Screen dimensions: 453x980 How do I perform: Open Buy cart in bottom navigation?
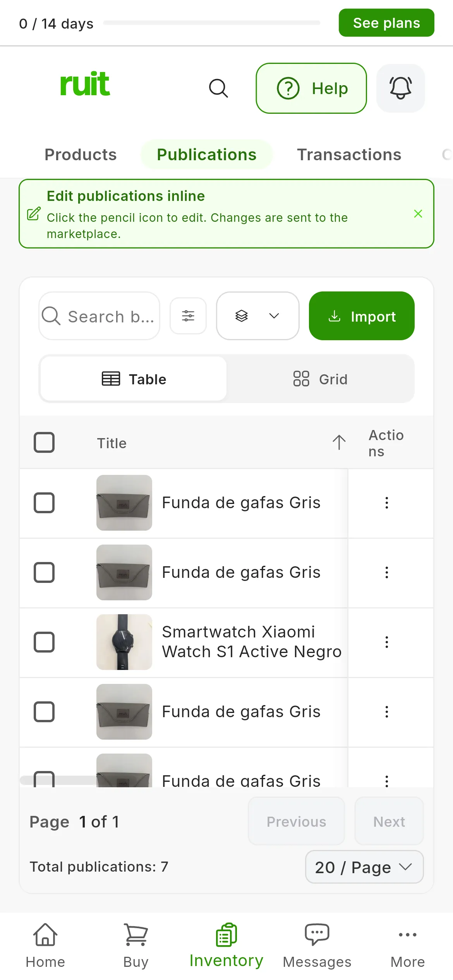[x=136, y=946]
